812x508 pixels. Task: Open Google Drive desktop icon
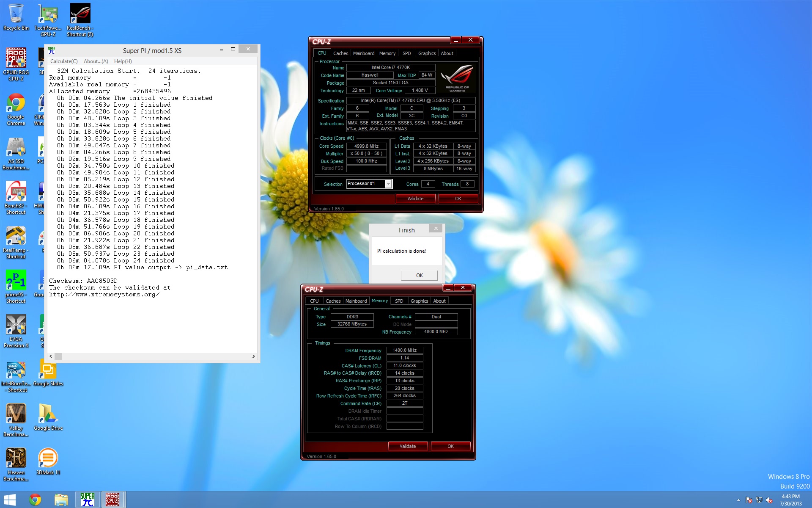click(48, 417)
